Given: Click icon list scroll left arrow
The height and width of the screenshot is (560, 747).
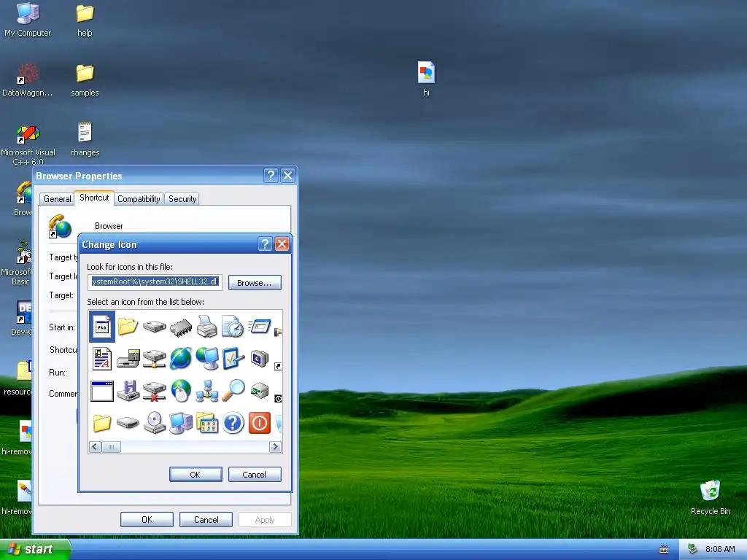Looking at the screenshot, I should tap(96, 447).
